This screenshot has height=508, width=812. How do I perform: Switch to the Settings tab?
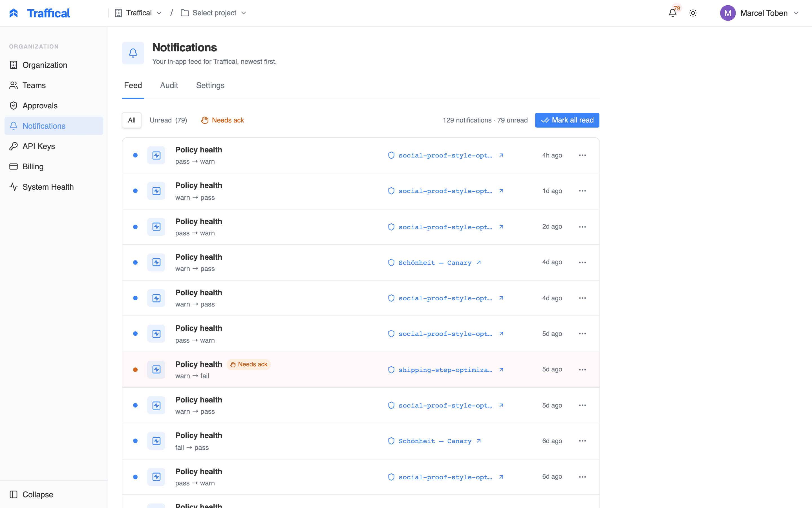[210, 85]
